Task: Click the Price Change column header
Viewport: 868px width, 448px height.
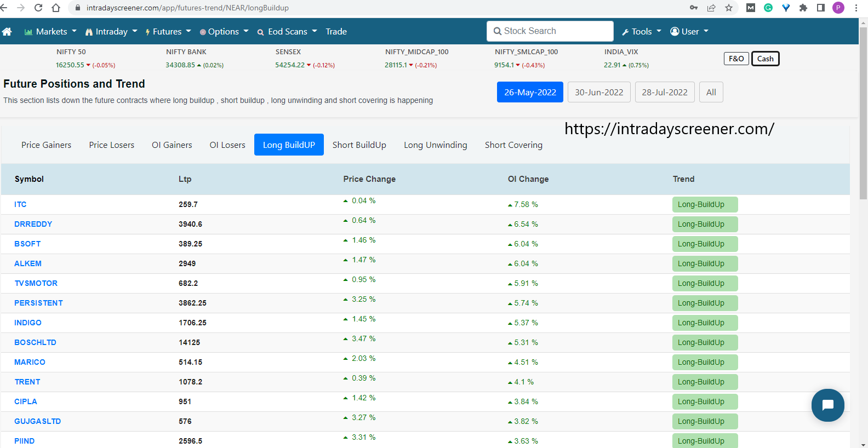Action: (369, 179)
